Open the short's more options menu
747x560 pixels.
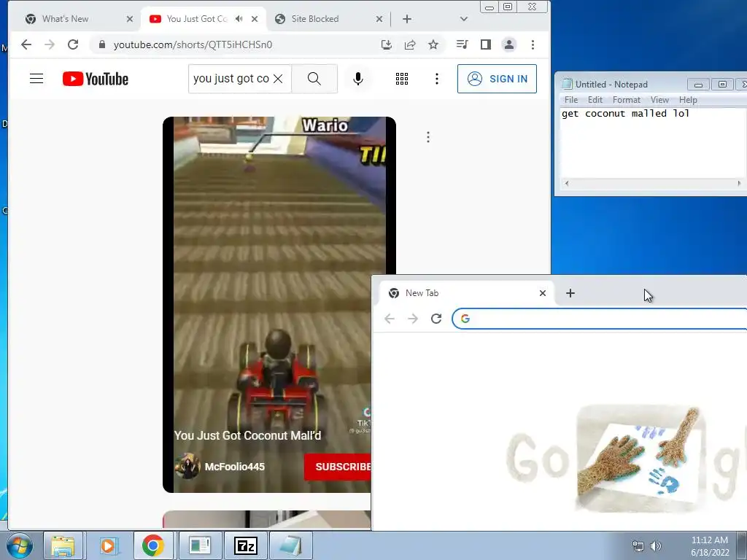click(428, 137)
